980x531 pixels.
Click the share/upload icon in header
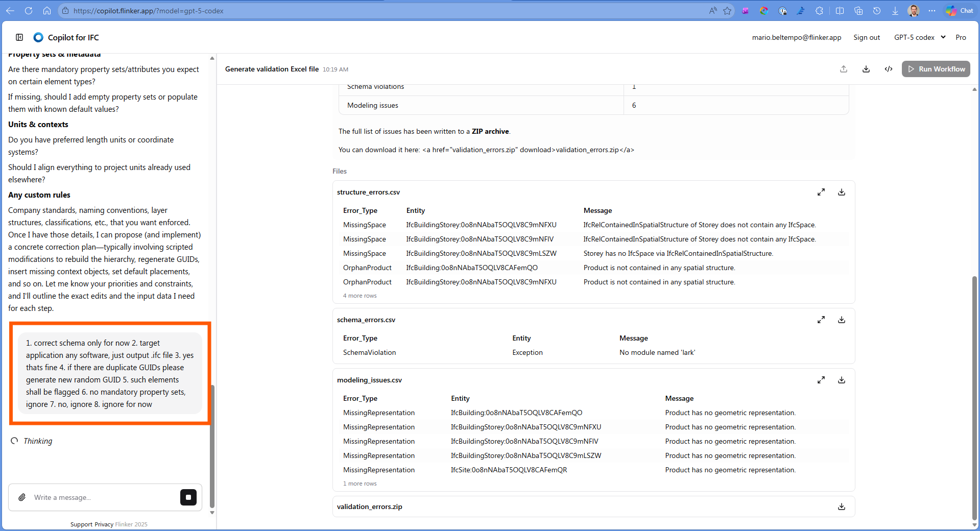click(x=844, y=69)
